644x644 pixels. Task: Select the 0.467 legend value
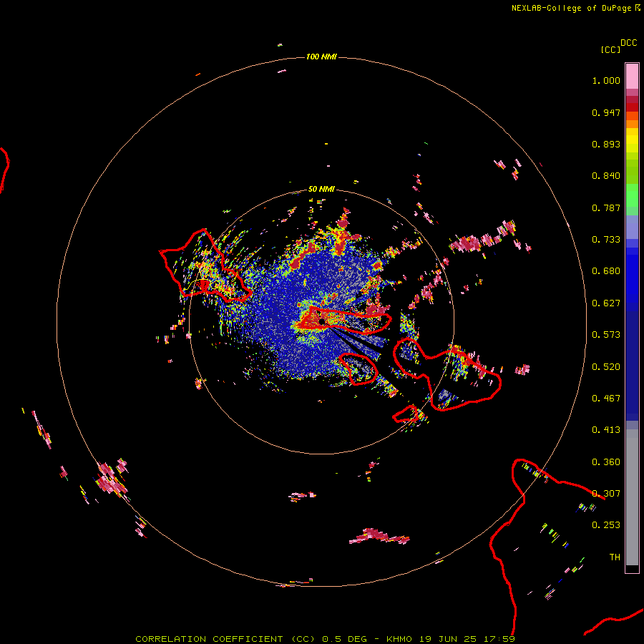606,399
